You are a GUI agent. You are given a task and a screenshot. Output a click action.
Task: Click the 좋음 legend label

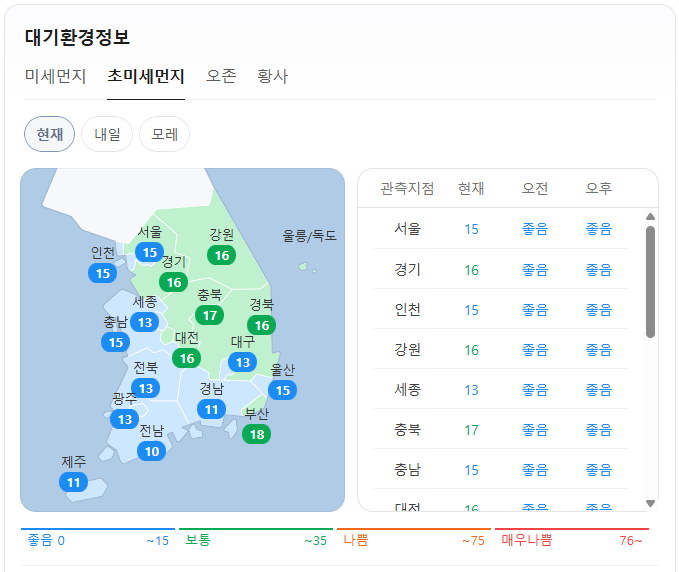pos(40,540)
